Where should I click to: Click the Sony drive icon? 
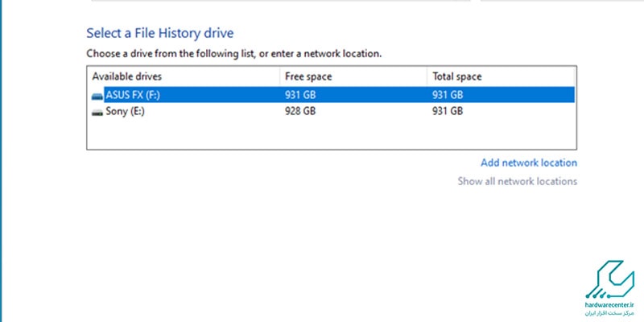pos(97,112)
